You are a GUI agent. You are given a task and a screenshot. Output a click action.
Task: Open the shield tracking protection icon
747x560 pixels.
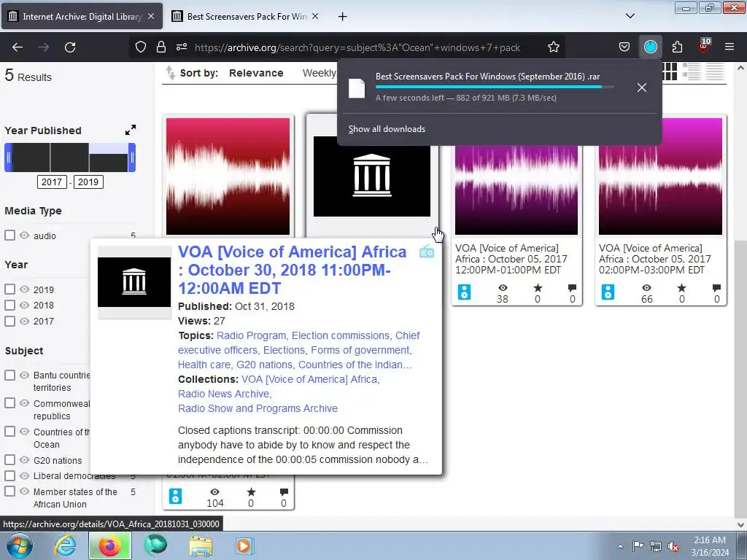click(141, 47)
